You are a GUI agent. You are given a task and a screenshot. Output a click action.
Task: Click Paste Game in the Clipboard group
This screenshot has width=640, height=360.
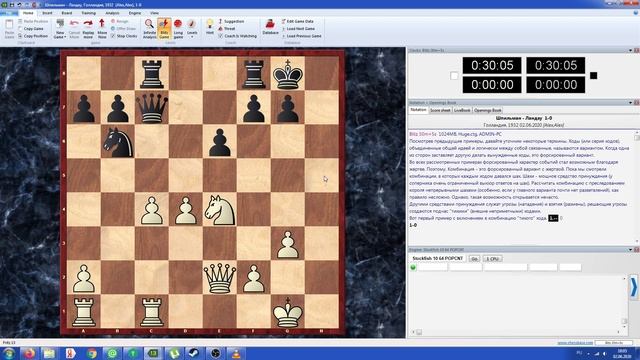click(x=9, y=29)
